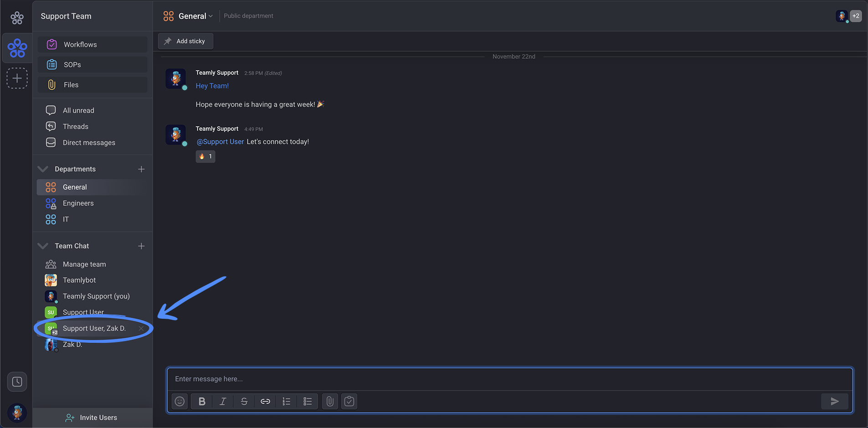
Task: Click the General department grid icon in header
Action: 169,16
